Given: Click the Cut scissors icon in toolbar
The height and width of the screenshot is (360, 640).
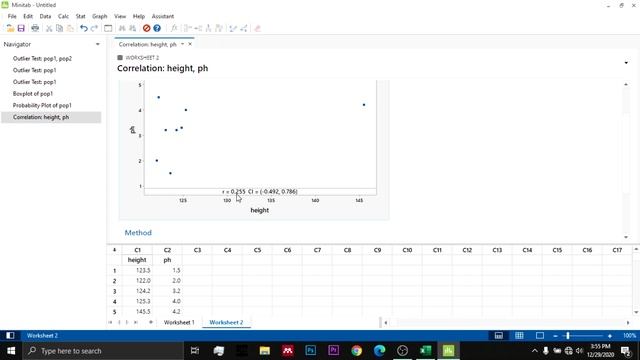Looking at the screenshot, I should 49,28.
